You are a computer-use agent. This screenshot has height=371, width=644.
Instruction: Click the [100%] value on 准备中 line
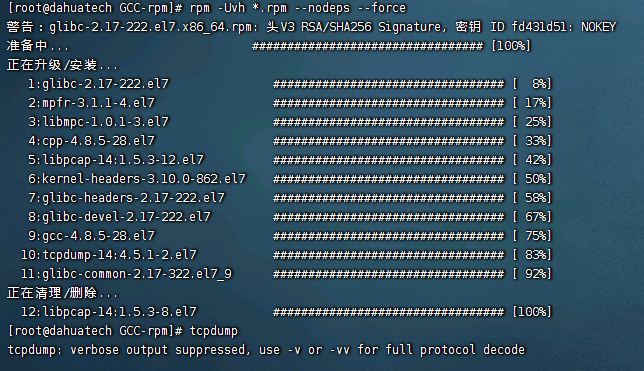click(x=511, y=46)
